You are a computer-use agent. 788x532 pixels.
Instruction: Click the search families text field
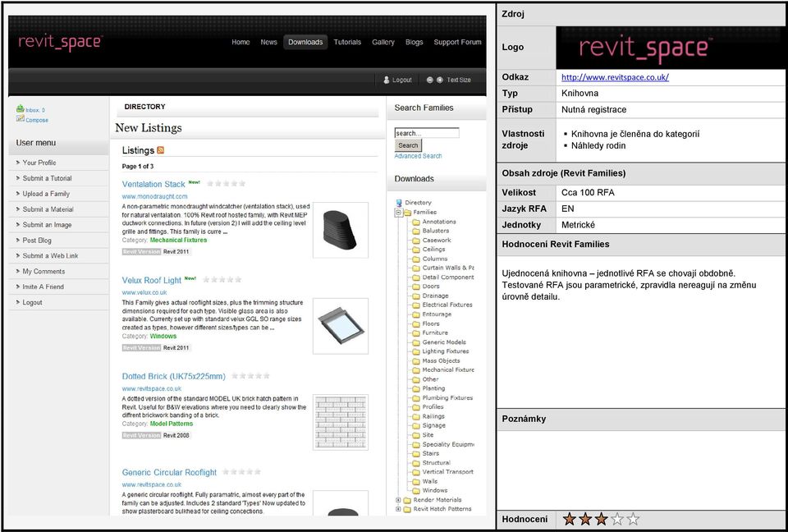(427, 133)
